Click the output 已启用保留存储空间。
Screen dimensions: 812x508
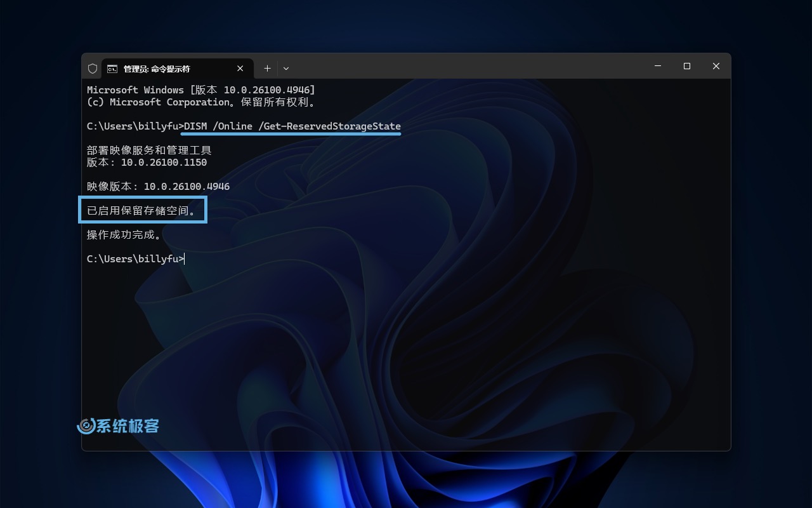pyautogui.click(x=143, y=210)
